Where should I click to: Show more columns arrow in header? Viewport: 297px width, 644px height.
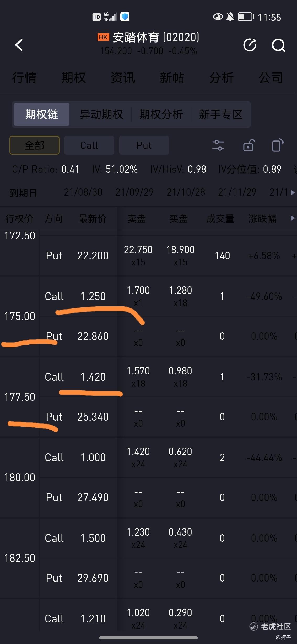click(293, 218)
